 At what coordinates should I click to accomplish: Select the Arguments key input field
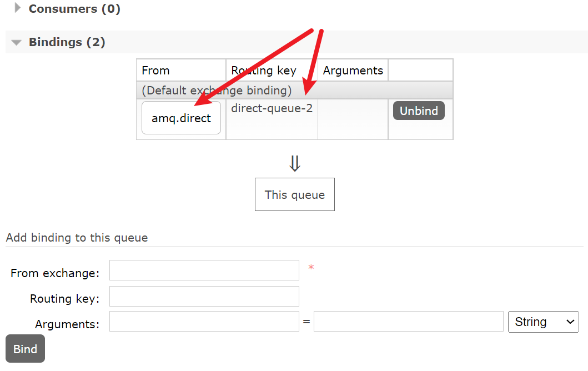click(x=204, y=322)
